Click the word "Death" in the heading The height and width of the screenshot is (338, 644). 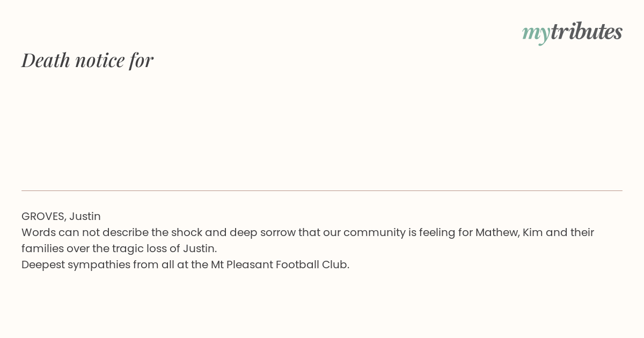pos(46,60)
